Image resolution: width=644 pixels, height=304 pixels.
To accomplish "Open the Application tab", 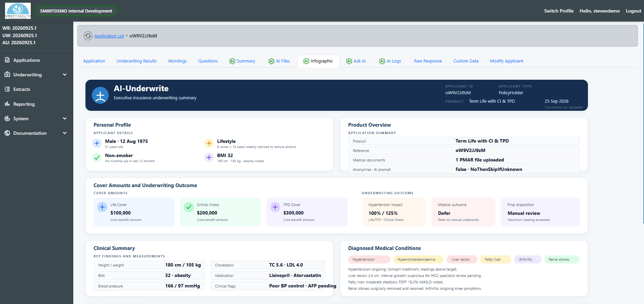I will (x=94, y=61).
